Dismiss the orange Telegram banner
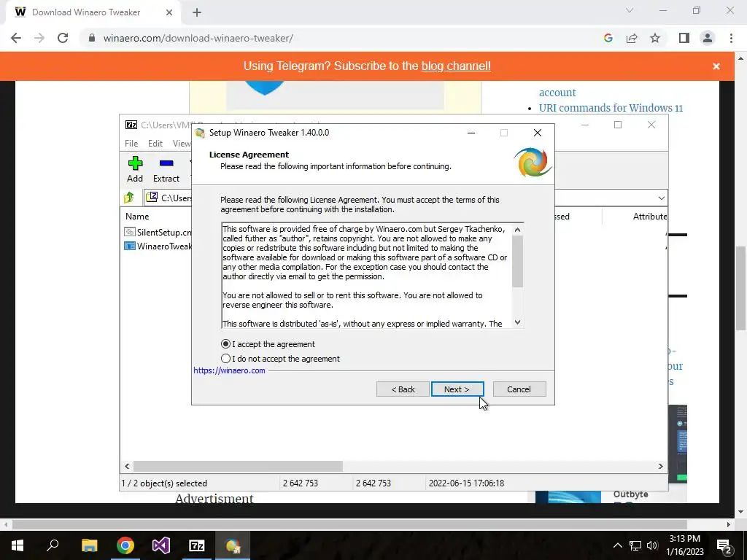 (x=716, y=66)
